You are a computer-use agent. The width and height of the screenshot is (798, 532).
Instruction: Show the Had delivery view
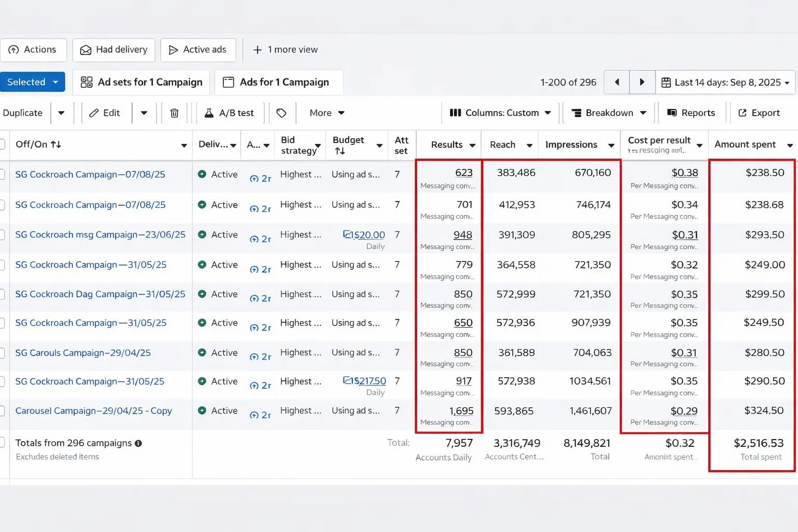coord(114,50)
